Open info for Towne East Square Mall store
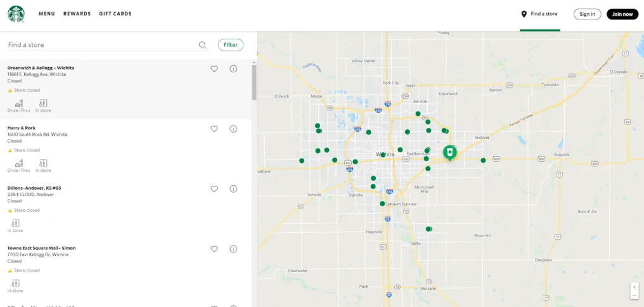The image size is (644, 307). point(233,249)
